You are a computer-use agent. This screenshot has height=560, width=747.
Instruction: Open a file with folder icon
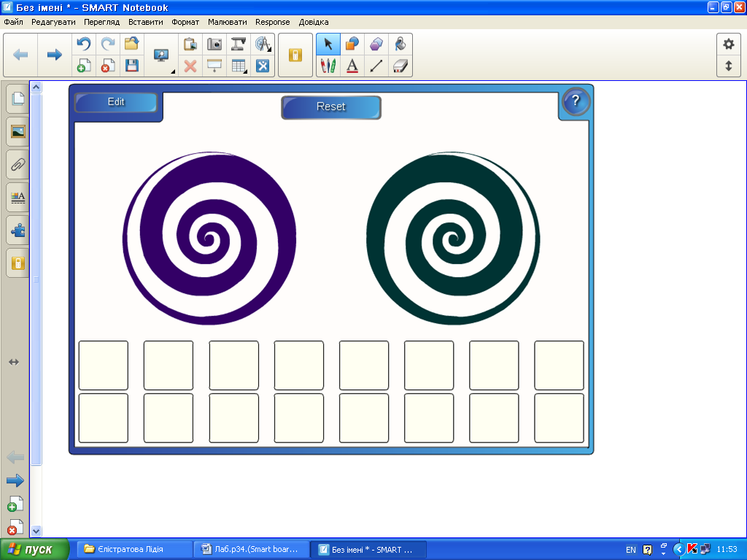tap(132, 44)
